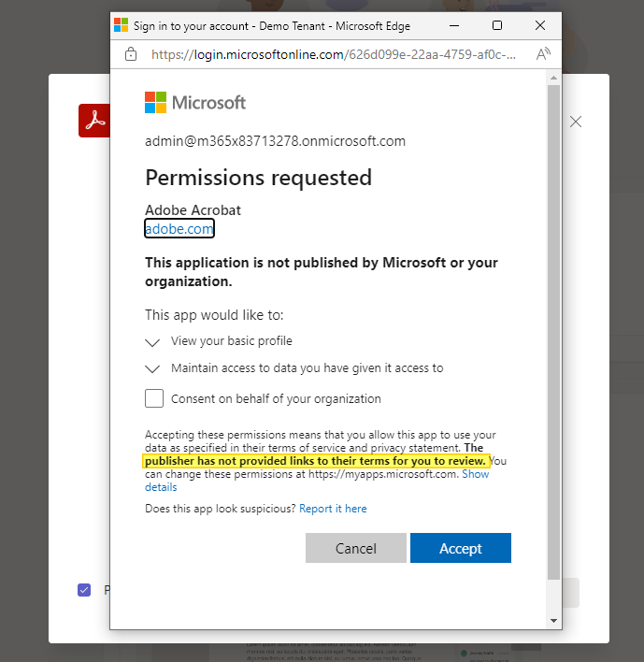The width and height of the screenshot is (644, 662).
Task: Click the site info lock icon
Action: coord(131,54)
